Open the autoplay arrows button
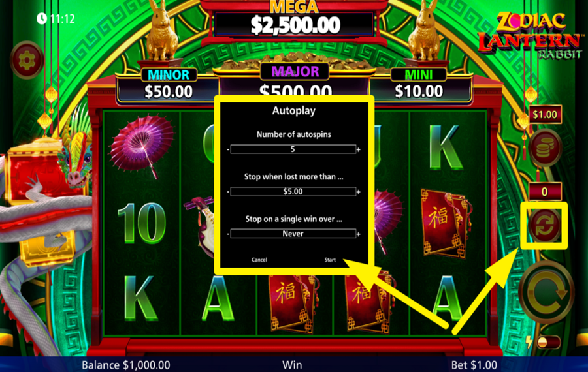This screenshot has height=372, width=588. point(544,225)
